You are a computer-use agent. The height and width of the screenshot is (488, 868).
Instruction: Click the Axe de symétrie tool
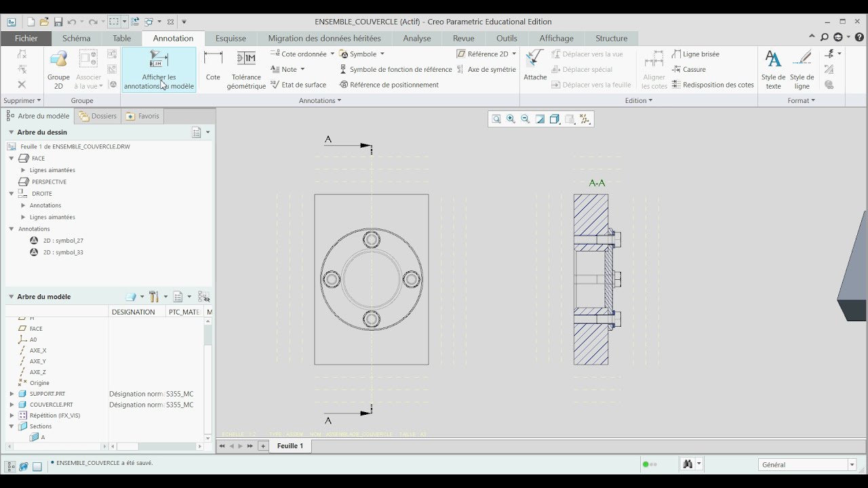(x=486, y=69)
